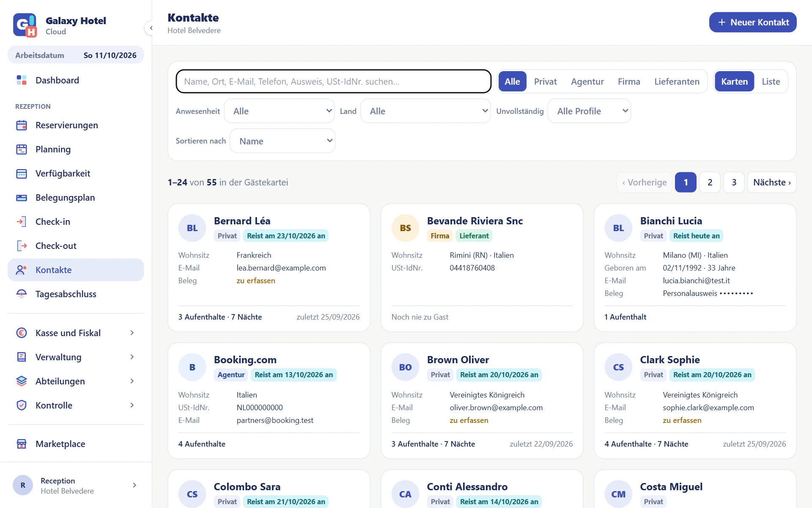Viewport: 812px width, 508px height.
Task: Expand Kontrolle submenu chevron
Action: [132, 406]
